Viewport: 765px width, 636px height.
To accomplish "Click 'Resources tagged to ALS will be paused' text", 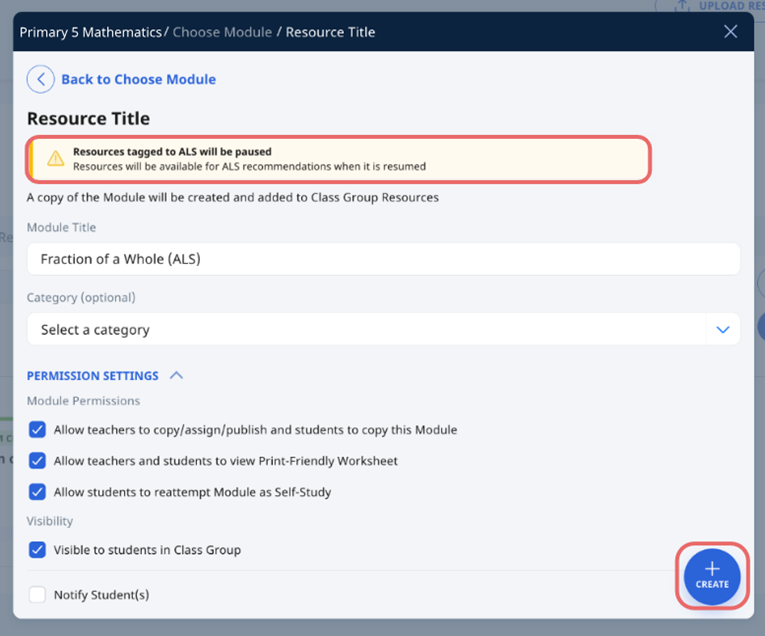I will [172, 152].
